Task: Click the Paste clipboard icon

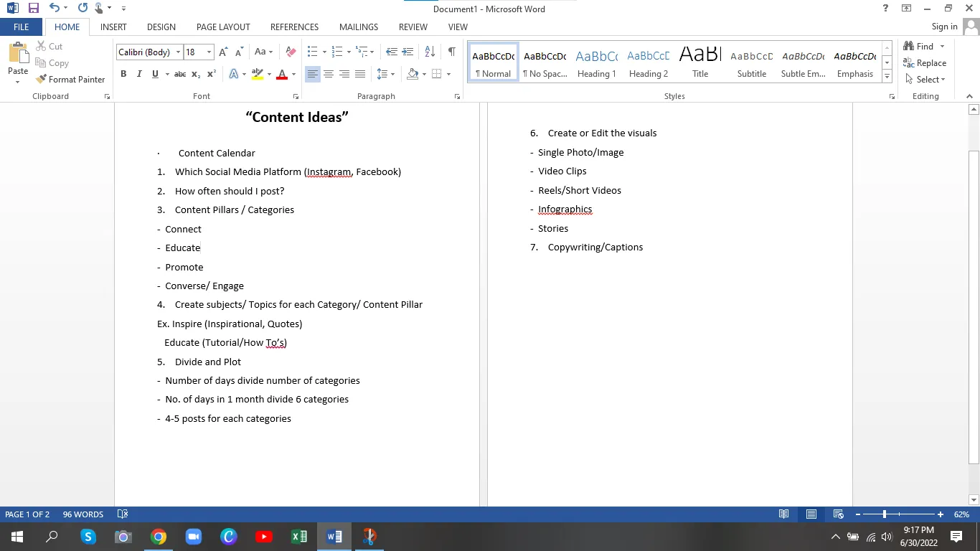Action: click(18, 53)
